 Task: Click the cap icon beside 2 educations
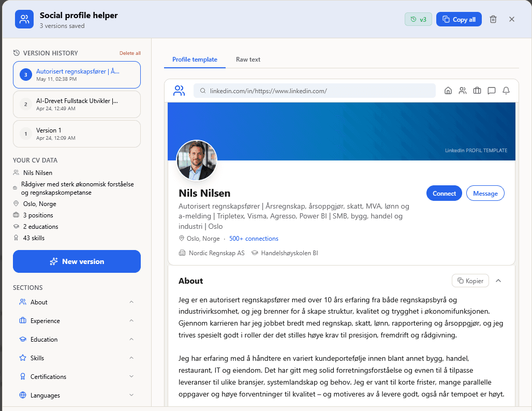point(16,226)
